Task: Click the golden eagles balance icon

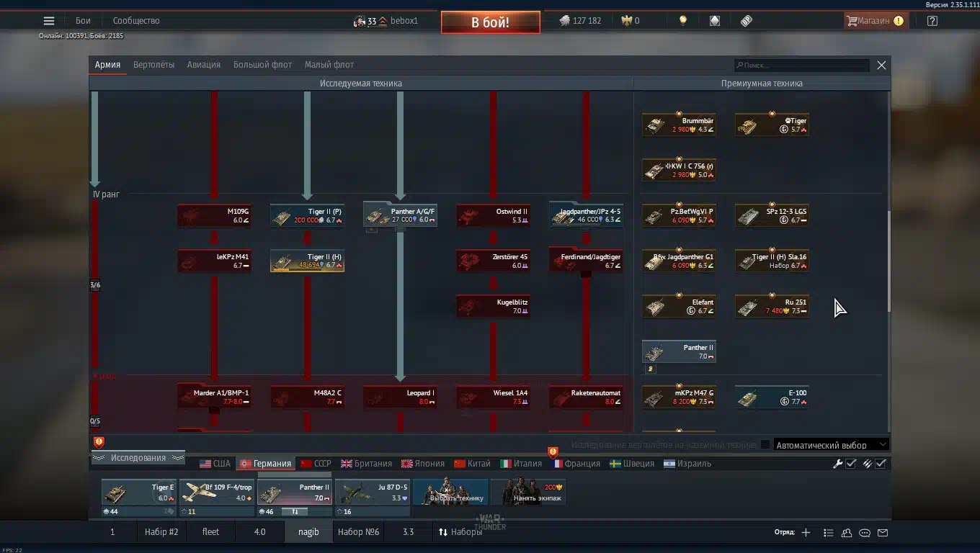Action: coord(627,21)
